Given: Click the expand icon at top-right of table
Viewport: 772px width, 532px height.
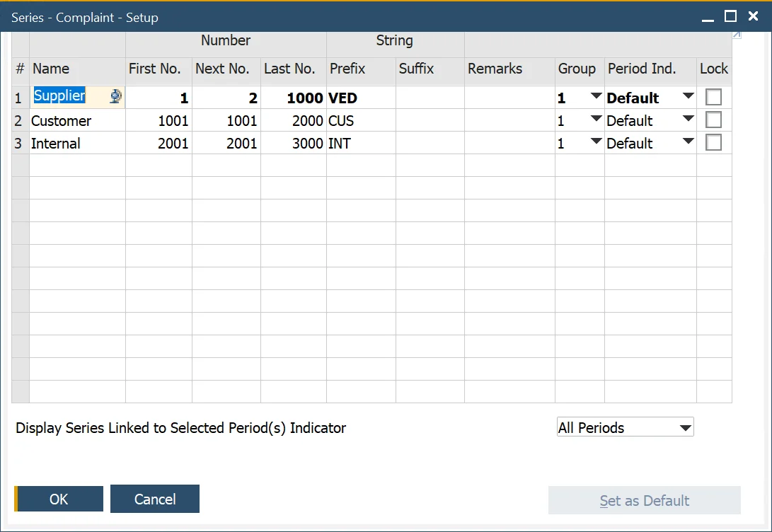Looking at the screenshot, I should 737,35.
